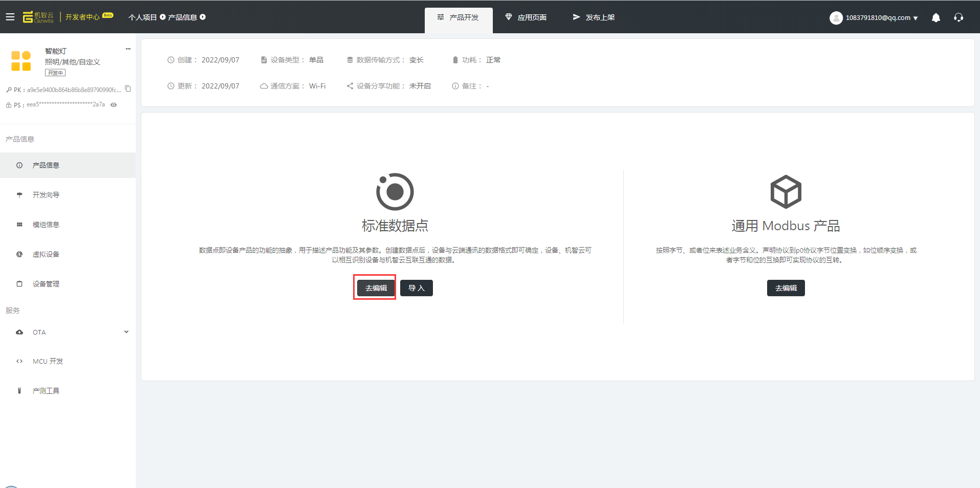Open the hamburger menu icon

pyautogui.click(x=10, y=17)
